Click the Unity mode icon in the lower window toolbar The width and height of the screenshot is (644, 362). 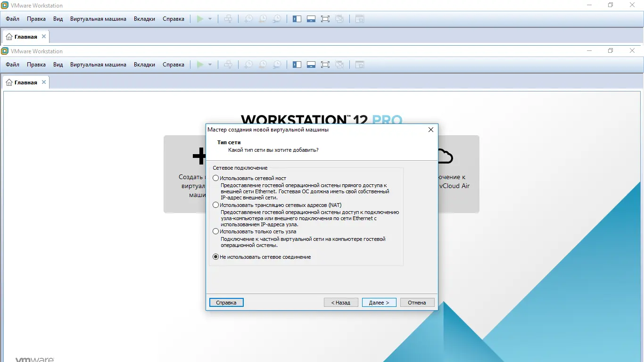coord(339,65)
